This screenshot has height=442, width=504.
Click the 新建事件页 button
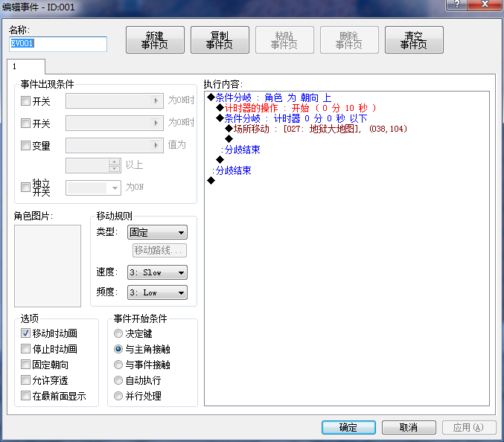[x=155, y=40]
